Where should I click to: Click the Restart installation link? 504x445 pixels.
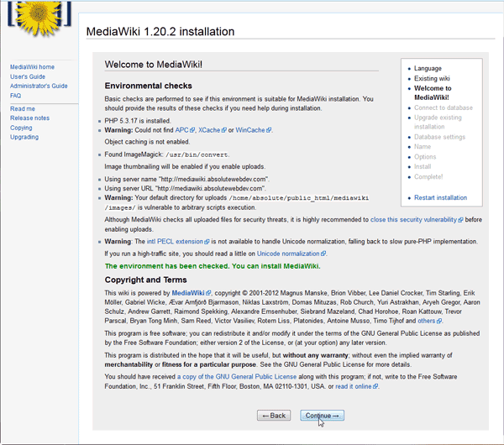coord(440,198)
